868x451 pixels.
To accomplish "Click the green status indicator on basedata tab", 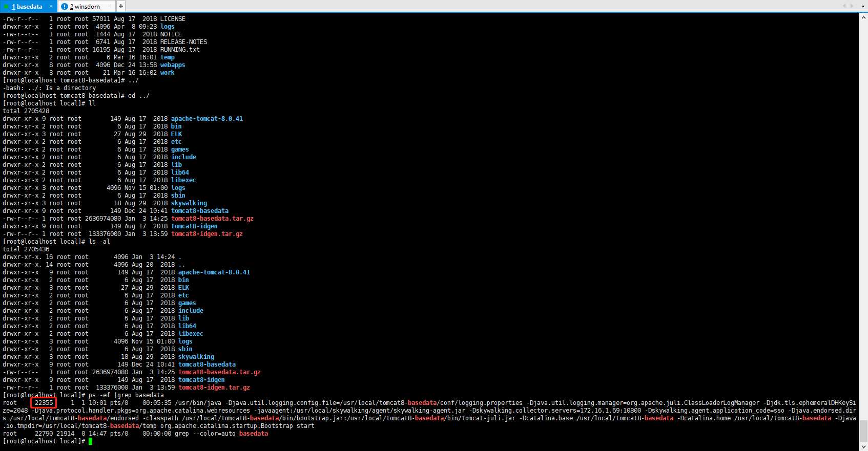I will 7,7.
